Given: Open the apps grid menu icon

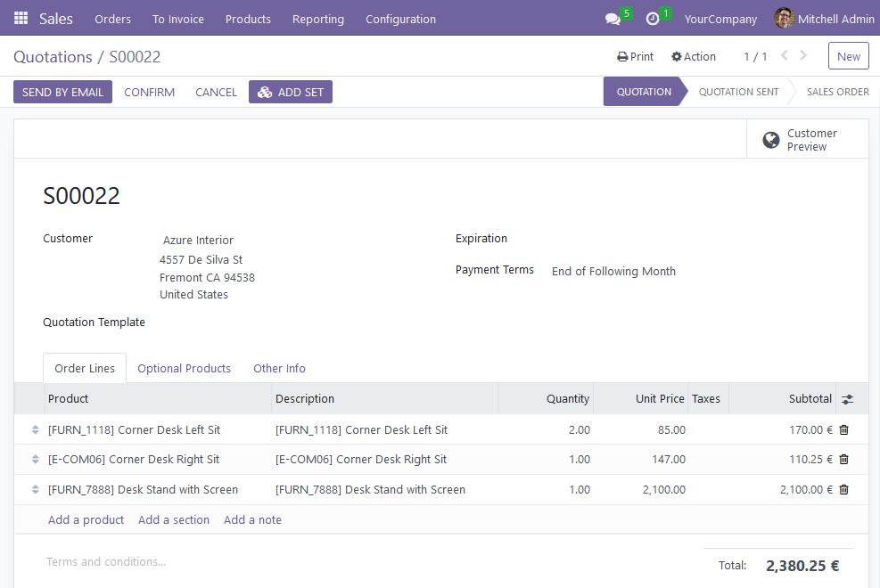Looking at the screenshot, I should coord(21,19).
